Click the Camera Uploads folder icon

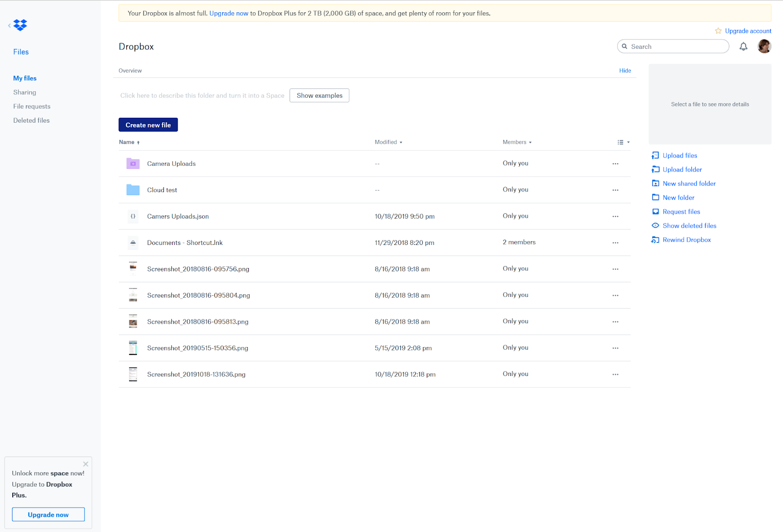pyautogui.click(x=133, y=164)
